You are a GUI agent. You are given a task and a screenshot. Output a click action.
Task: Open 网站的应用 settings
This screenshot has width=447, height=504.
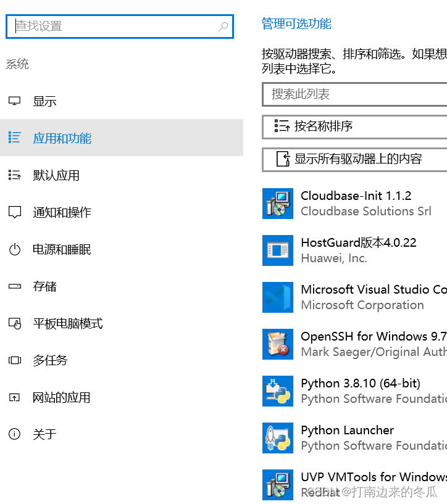[122, 397]
